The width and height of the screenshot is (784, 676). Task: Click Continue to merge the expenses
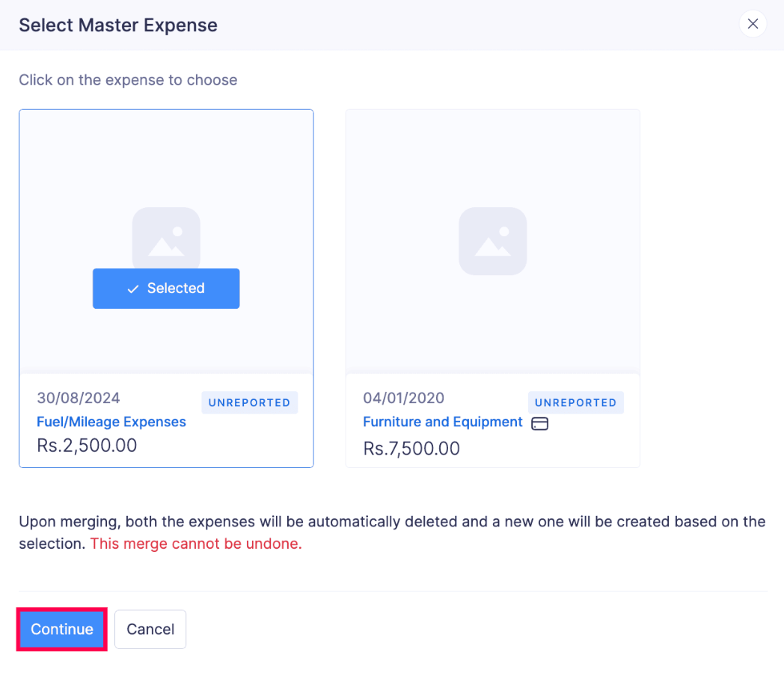[61, 629]
